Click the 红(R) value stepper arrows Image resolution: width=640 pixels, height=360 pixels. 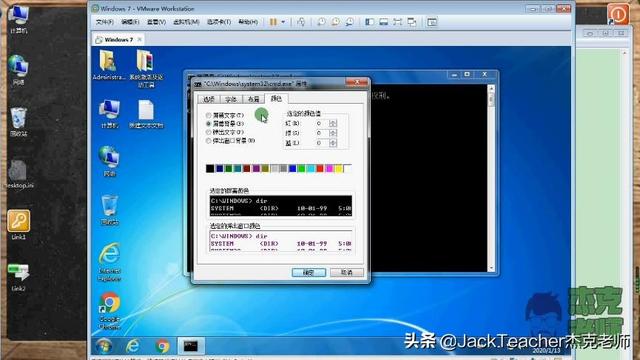click(333, 123)
